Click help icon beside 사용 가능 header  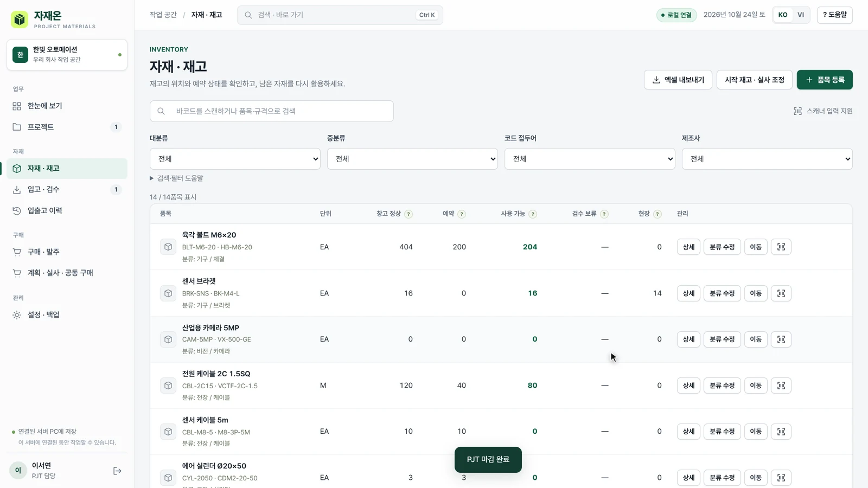[533, 214]
